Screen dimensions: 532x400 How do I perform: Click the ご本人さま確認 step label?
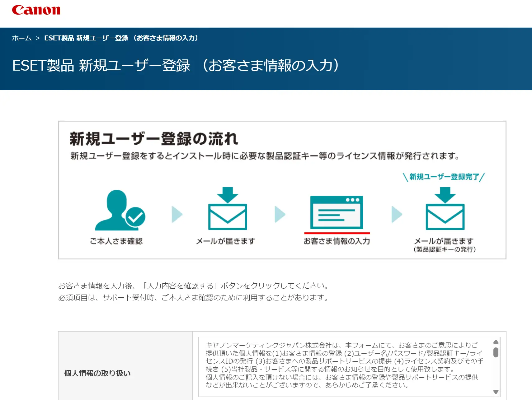pos(116,241)
